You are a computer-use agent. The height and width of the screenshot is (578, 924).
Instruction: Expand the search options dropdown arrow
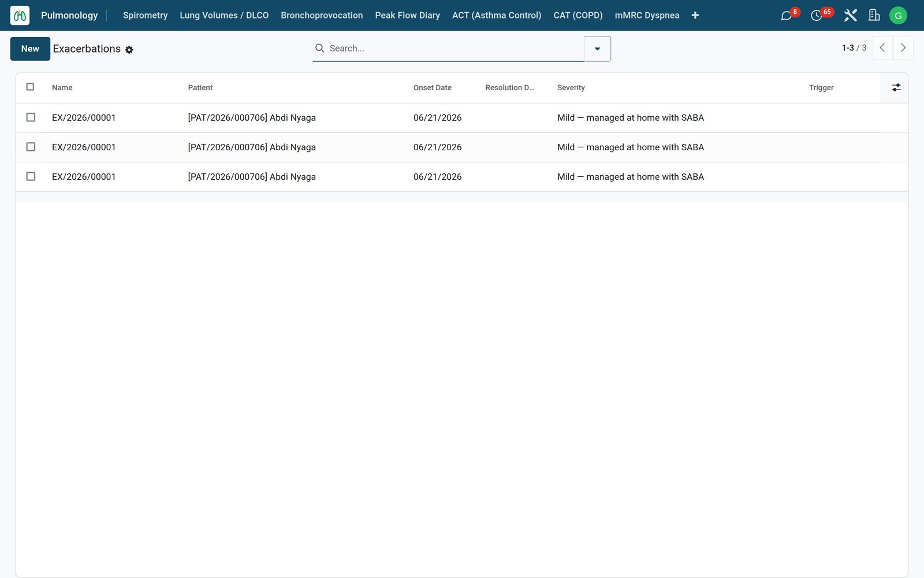[597, 49]
